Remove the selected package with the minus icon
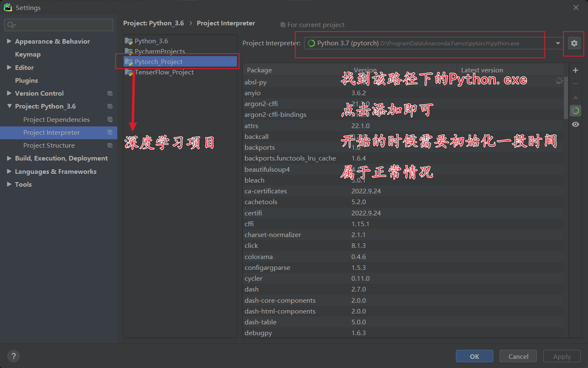The width and height of the screenshot is (588, 368). 576,84
